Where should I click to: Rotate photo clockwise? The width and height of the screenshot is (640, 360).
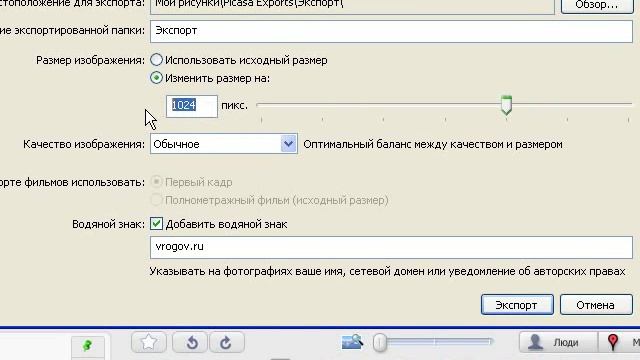[227, 342]
